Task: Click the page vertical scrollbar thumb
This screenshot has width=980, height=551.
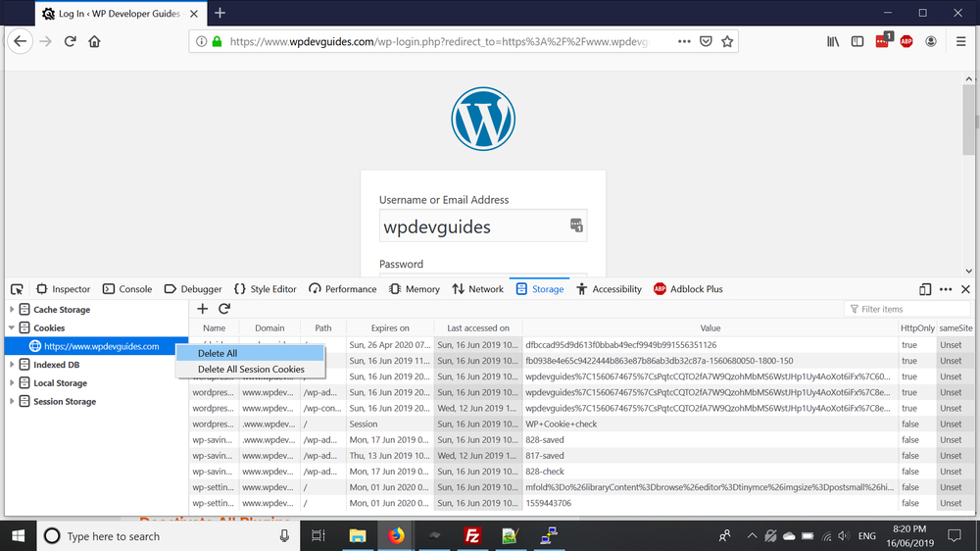Action: tap(969, 120)
